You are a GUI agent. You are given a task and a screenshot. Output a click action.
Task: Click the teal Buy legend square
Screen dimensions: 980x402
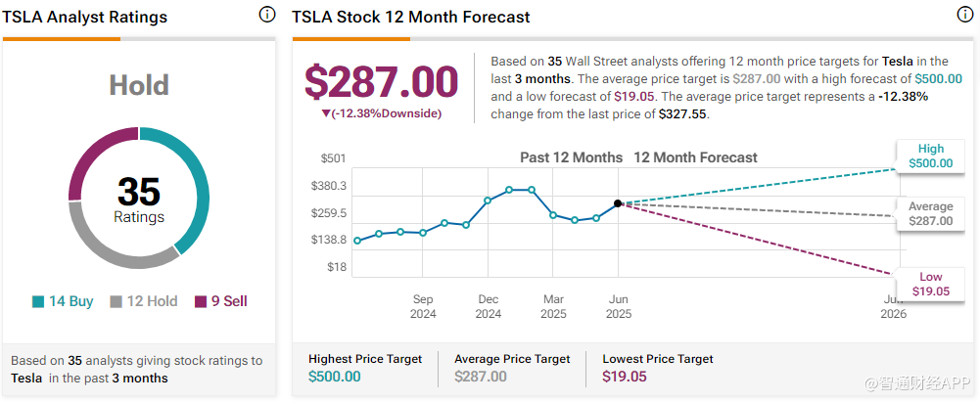point(38,302)
